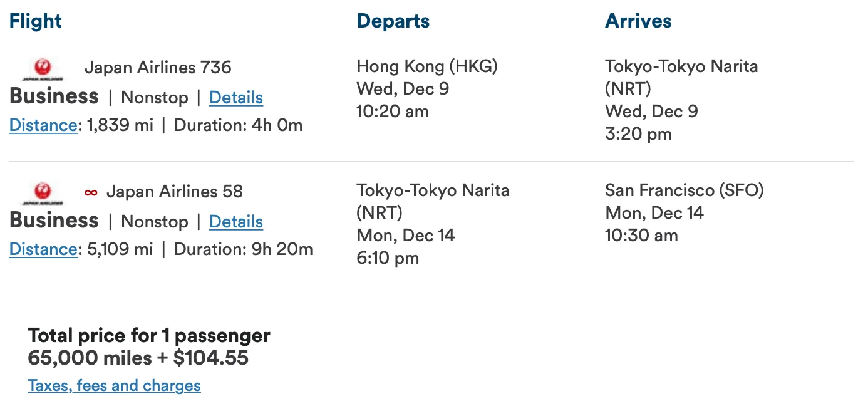
Task: Click the Japan Airlines logo for flight 736
Action: point(43,69)
